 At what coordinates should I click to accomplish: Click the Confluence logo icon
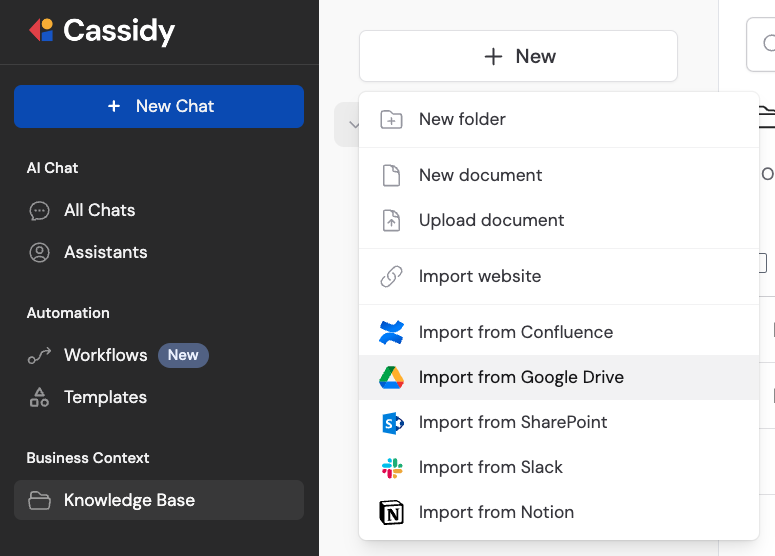pyautogui.click(x=391, y=332)
